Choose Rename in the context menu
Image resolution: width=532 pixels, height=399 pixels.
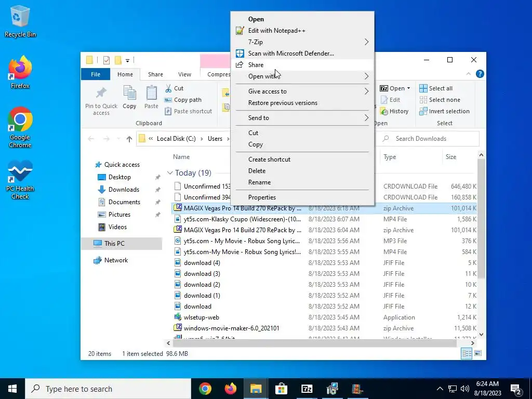[302, 182]
